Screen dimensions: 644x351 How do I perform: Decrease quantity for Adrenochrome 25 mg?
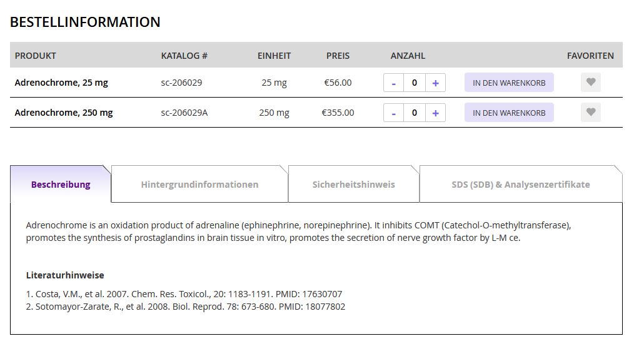point(393,83)
